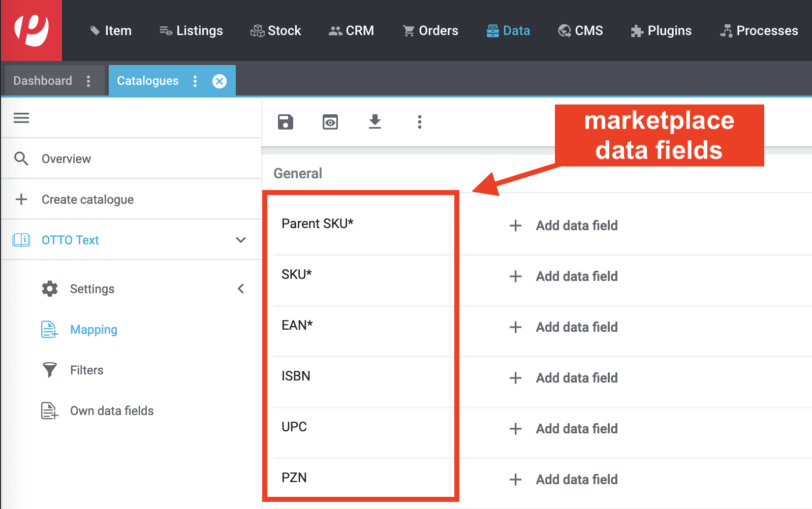Collapse the Settings section arrow

(x=241, y=289)
